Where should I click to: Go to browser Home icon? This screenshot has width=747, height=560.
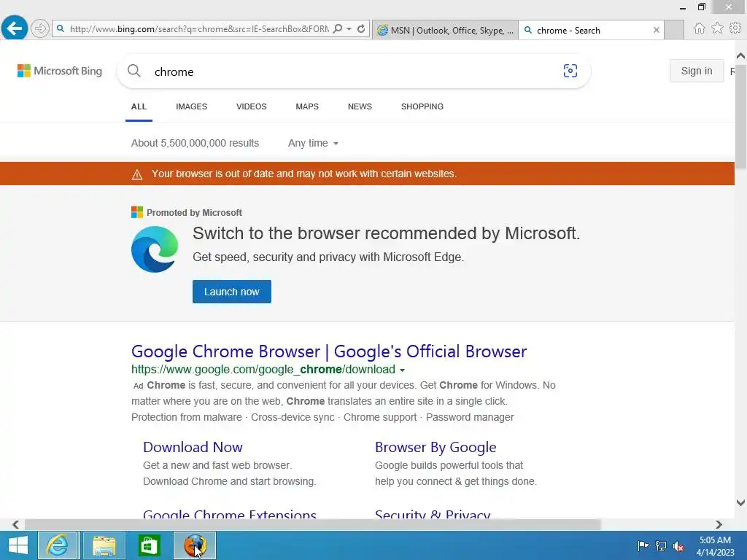[699, 28]
